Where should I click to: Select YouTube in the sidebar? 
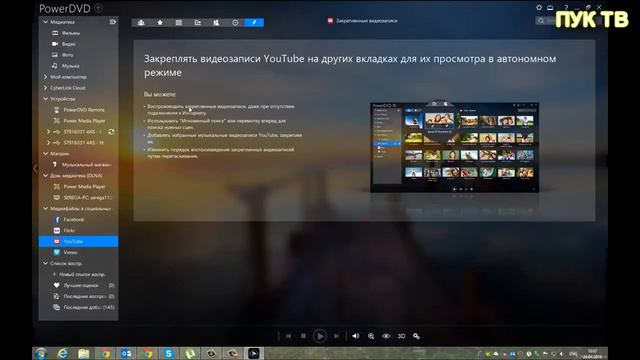click(x=78, y=242)
